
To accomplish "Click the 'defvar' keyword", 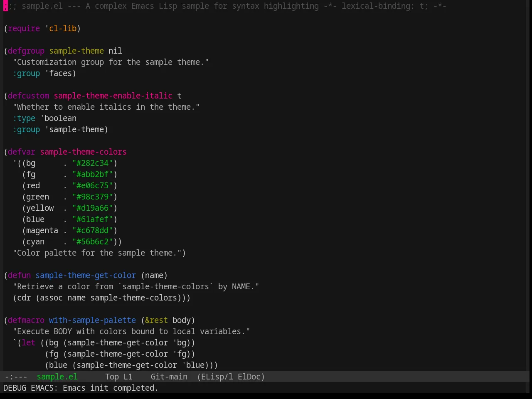I will point(22,152).
